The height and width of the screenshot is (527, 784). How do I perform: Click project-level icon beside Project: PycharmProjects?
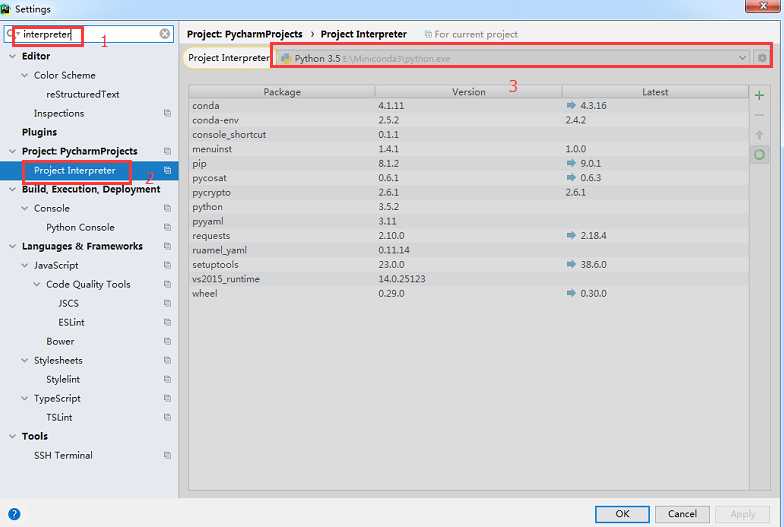coord(167,151)
